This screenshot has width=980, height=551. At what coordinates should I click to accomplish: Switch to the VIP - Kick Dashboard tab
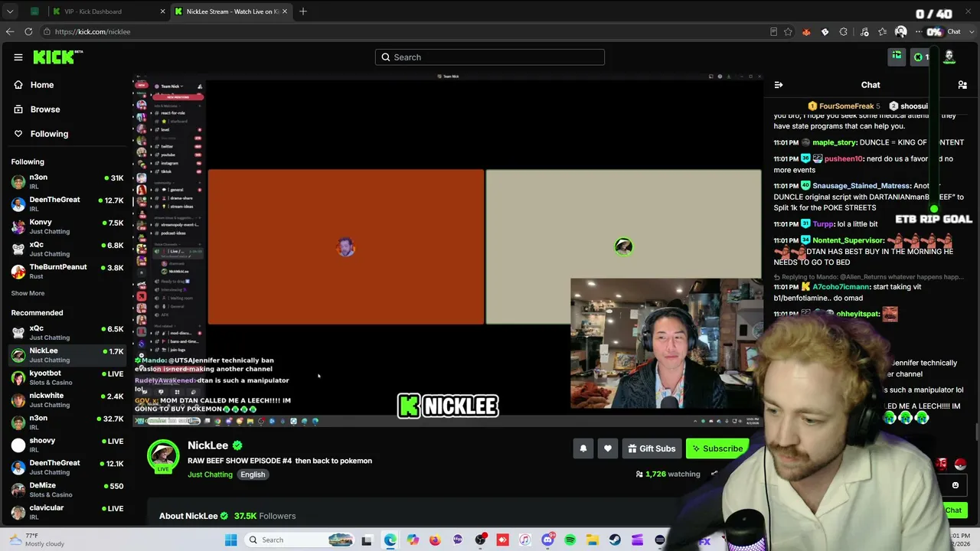107,11
